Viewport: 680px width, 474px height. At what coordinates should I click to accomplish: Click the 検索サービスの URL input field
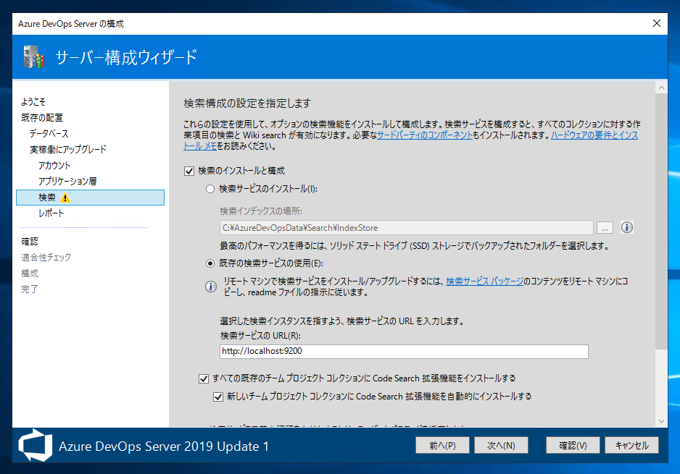coord(404,351)
